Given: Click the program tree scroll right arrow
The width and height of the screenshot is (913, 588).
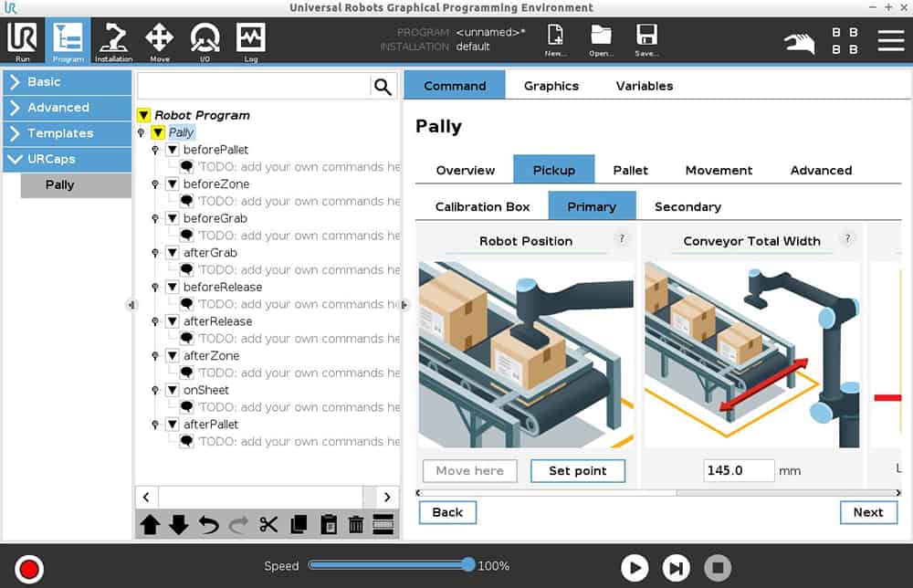Looking at the screenshot, I should point(387,498).
